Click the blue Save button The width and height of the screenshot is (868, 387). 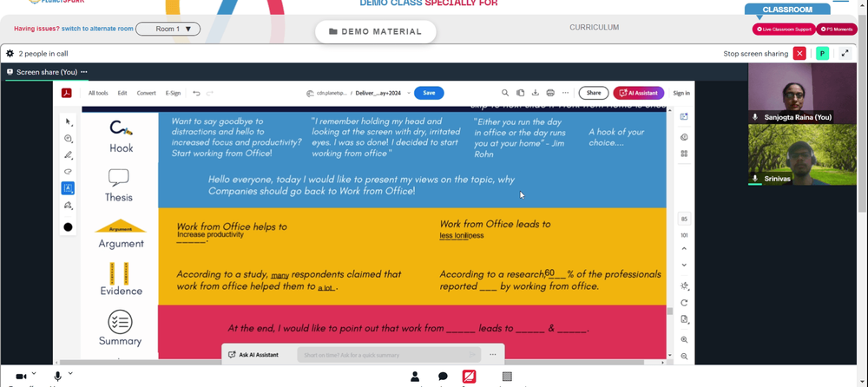(x=429, y=93)
